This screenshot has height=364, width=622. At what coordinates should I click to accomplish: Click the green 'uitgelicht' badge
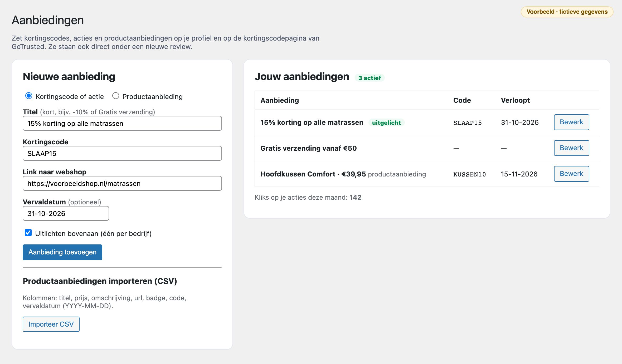[386, 123]
